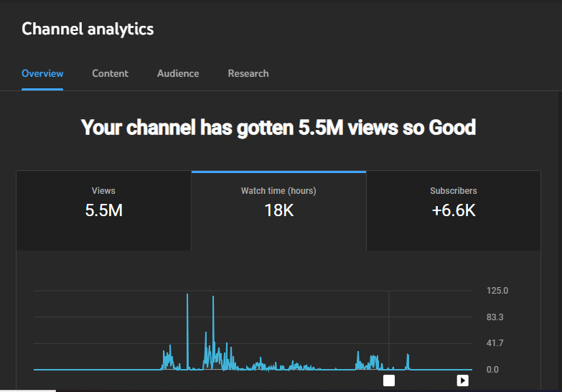Select the Subscribers metric card
562x392 pixels.
[454, 211]
